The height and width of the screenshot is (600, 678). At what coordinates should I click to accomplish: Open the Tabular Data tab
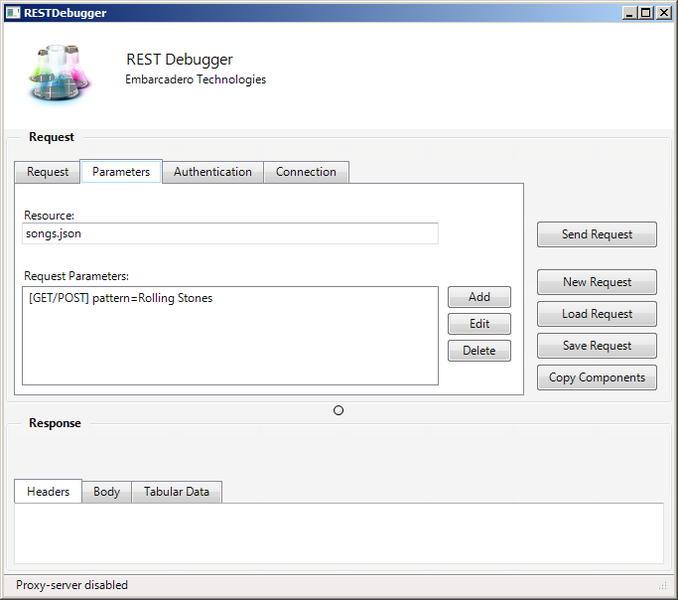(x=176, y=492)
